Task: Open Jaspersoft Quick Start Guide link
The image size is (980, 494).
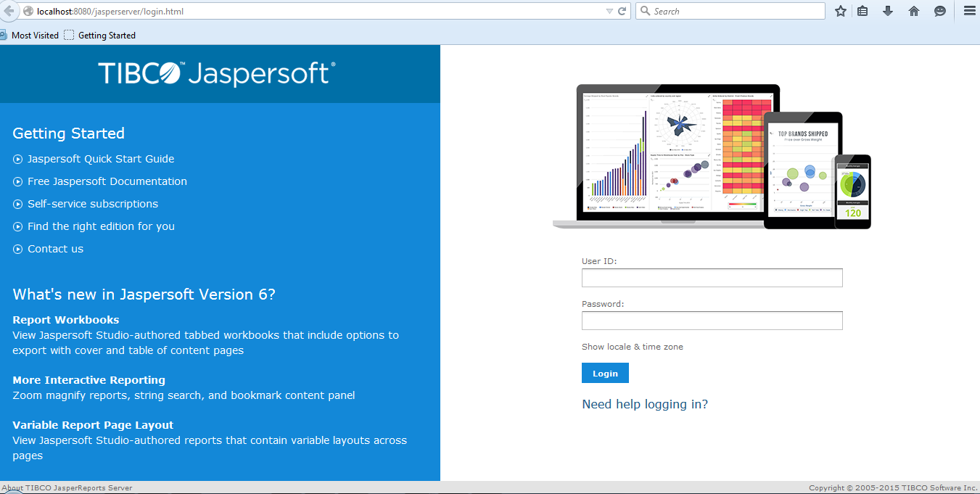Action: (101, 159)
